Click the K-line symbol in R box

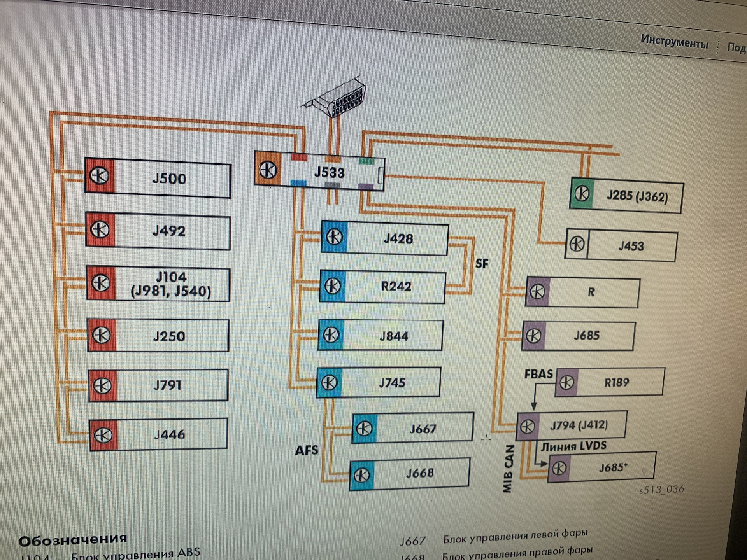click(537, 291)
